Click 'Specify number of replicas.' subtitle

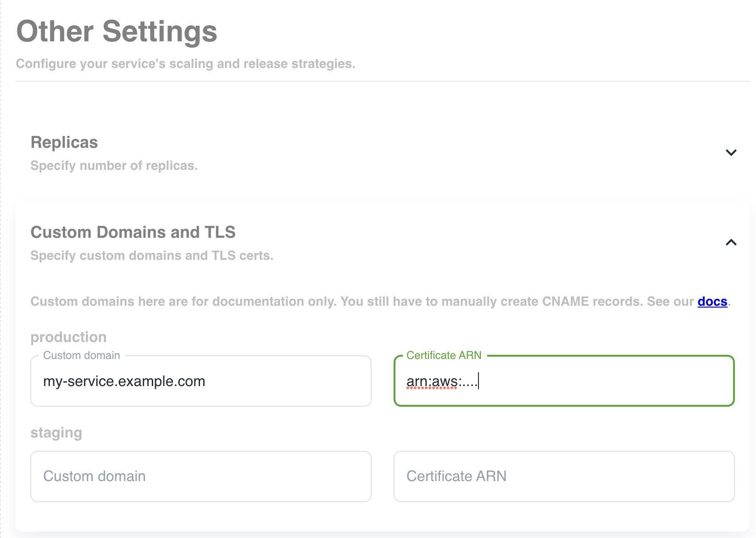point(114,166)
